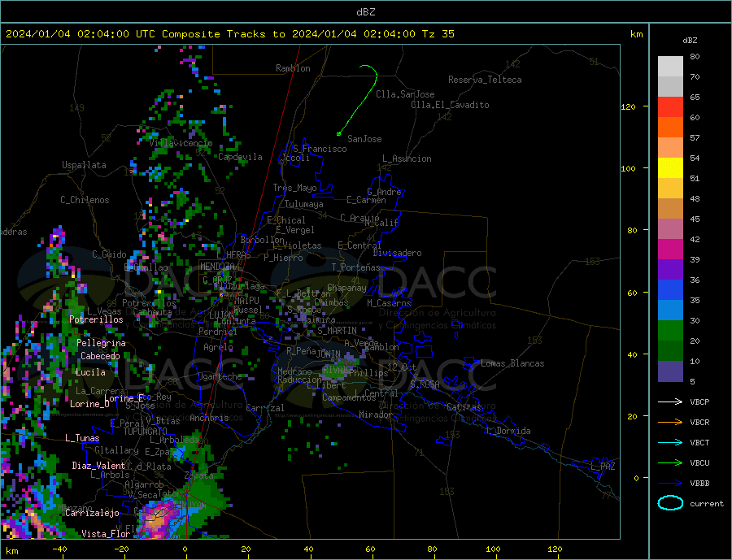Image resolution: width=732 pixels, height=560 pixels.
Task: Click the L_Tunas label
Action: [x=82, y=438]
